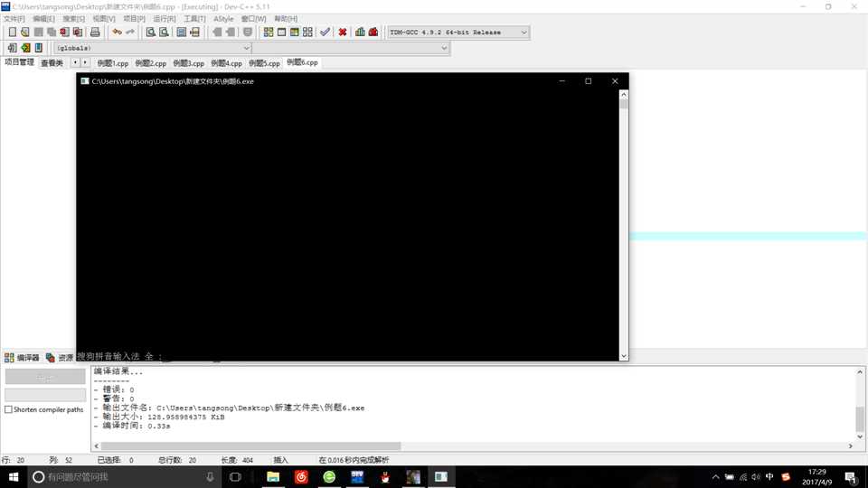
Task: Select the 例题6.cpp tab
Action: click(302, 62)
